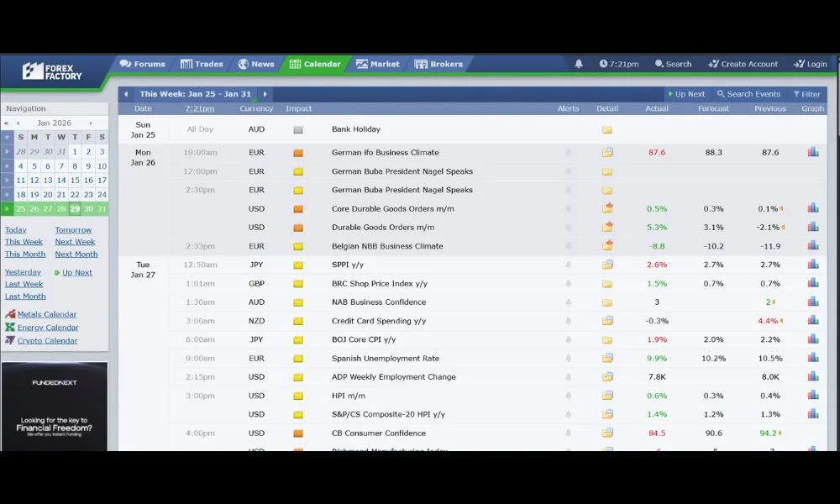Open the Market tab

coord(377,64)
